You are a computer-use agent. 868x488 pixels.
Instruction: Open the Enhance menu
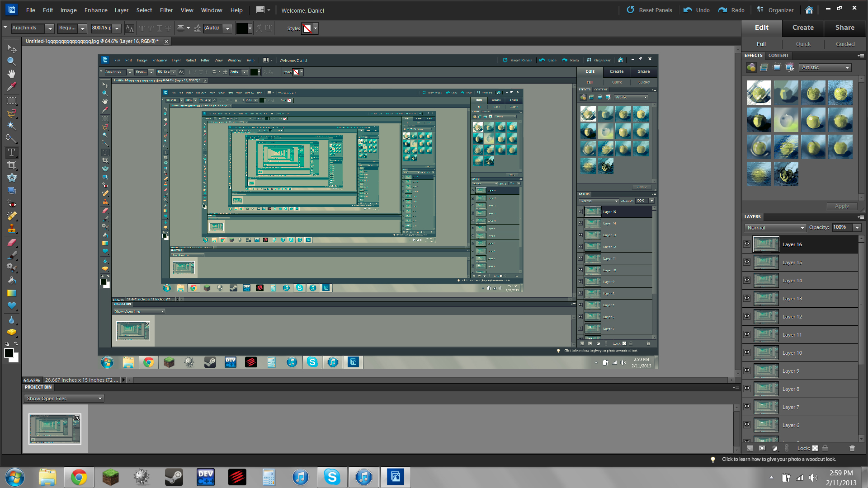pyautogui.click(x=96, y=10)
